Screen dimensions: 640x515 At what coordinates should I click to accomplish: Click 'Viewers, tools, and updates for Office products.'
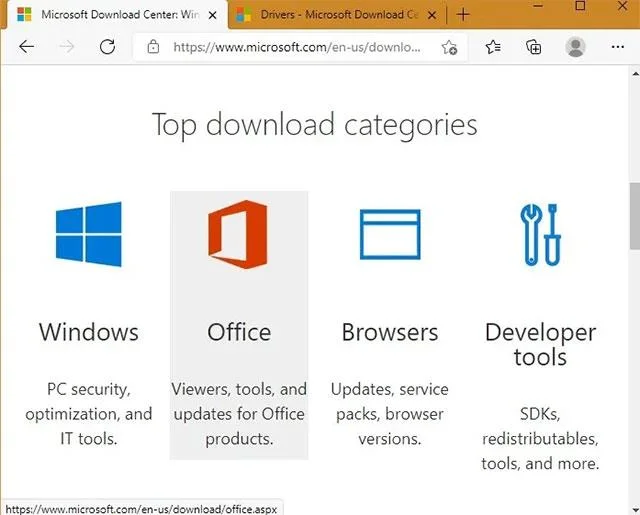pyautogui.click(x=239, y=414)
